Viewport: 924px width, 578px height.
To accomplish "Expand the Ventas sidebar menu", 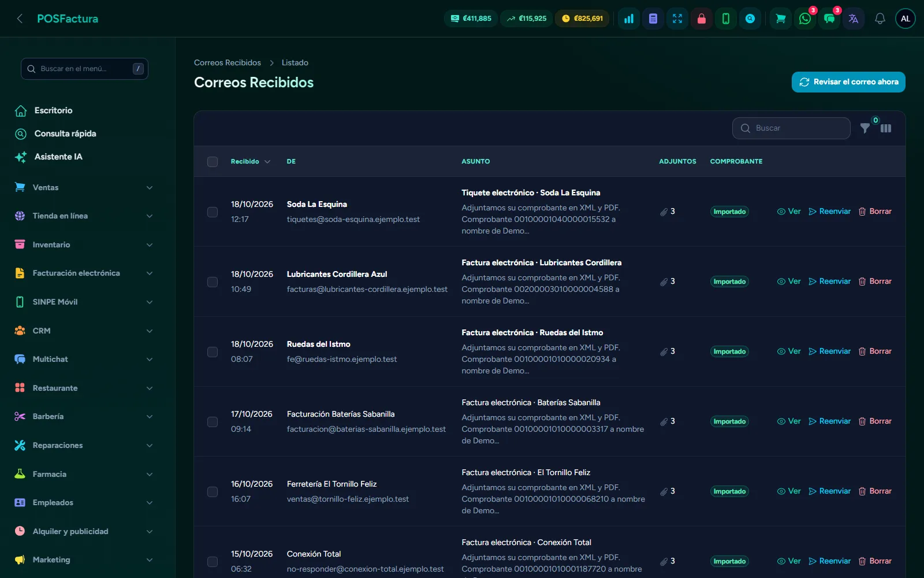I will [x=84, y=187].
